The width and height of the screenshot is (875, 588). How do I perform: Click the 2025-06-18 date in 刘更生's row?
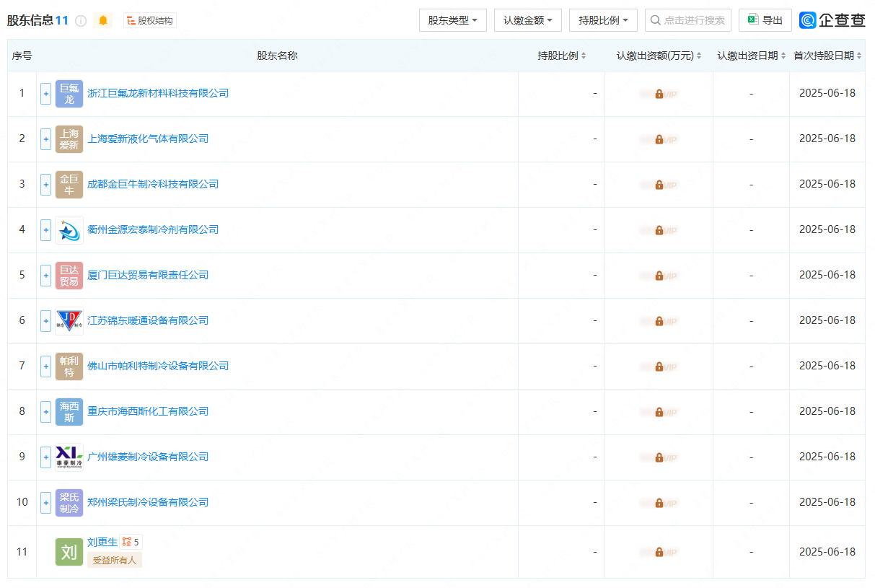827,552
